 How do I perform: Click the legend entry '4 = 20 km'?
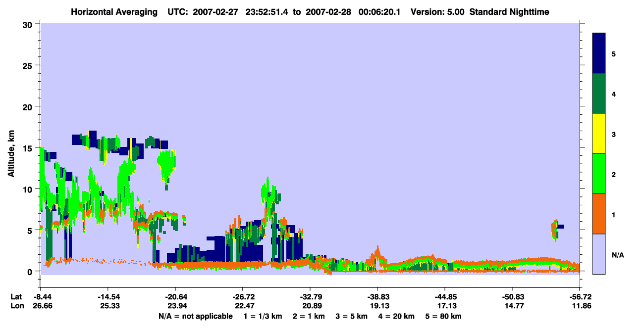click(396, 316)
